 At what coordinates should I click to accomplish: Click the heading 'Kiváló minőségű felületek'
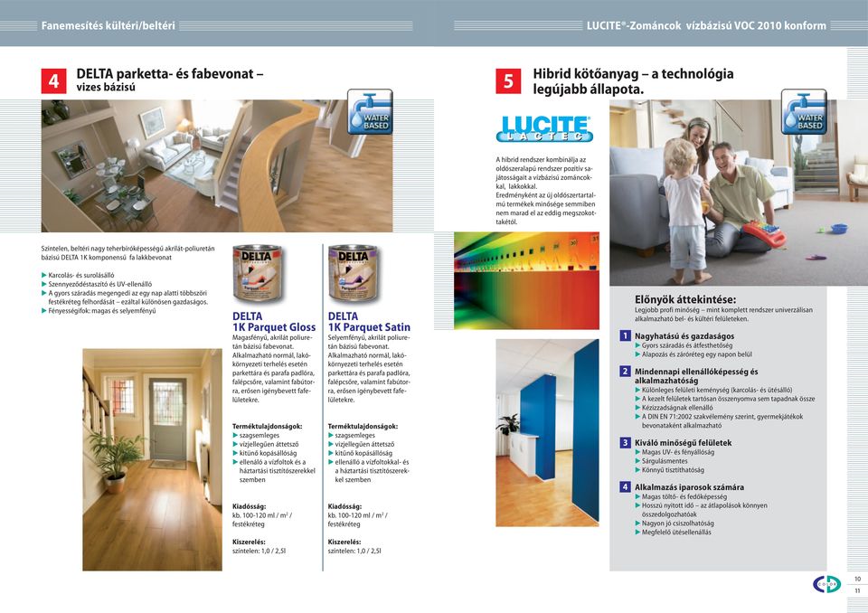pos(684,443)
